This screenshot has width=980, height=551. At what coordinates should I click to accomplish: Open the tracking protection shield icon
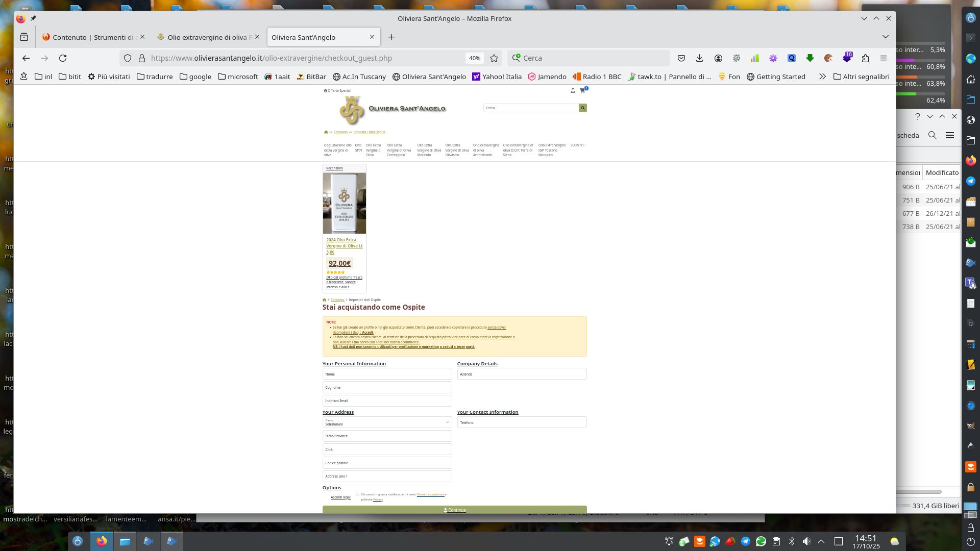click(x=128, y=58)
